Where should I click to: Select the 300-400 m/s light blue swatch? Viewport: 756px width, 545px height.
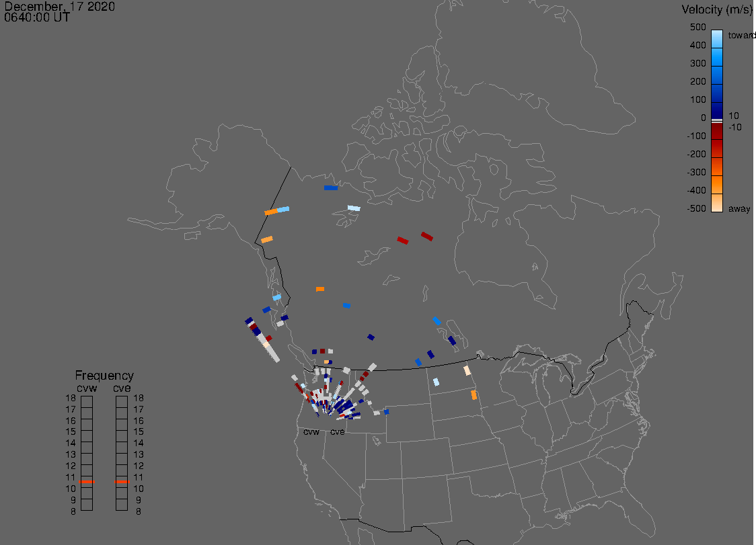tap(717, 57)
